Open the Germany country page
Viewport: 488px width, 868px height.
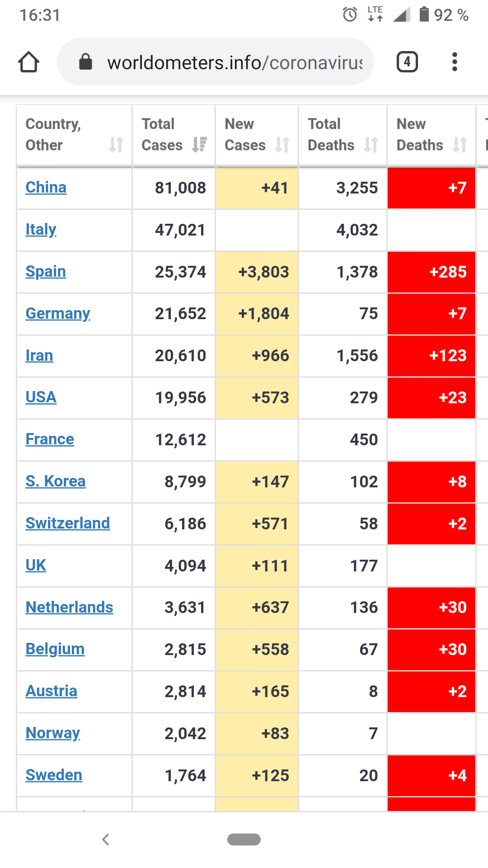pos(58,313)
